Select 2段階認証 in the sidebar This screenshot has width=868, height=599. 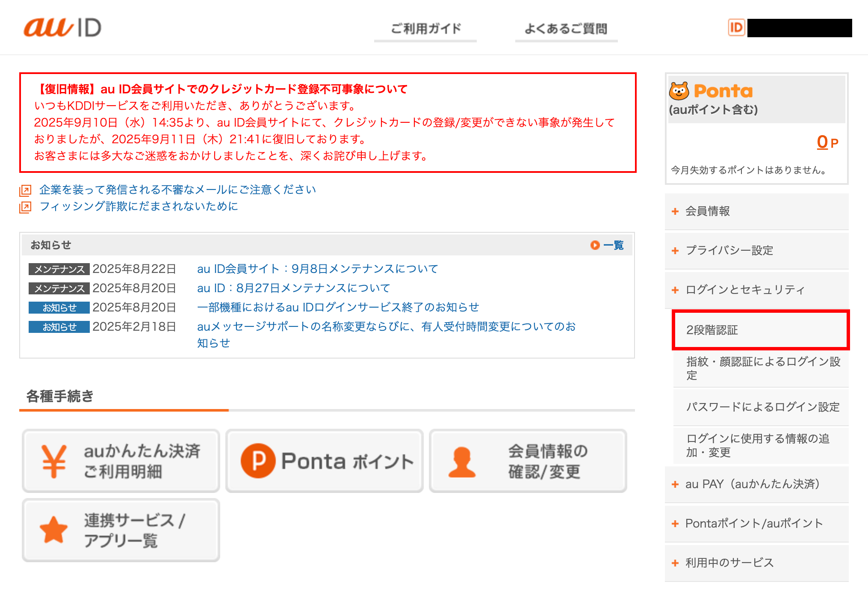tap(712, 330)
